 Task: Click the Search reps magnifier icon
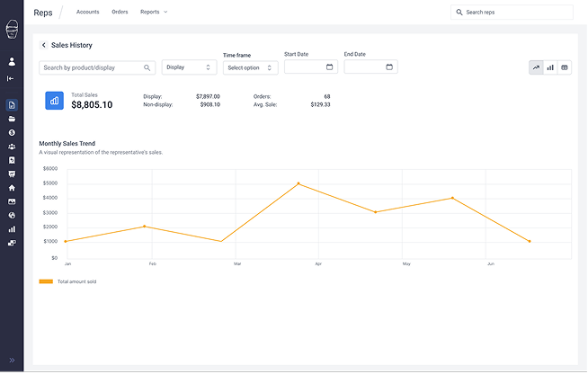tap(459, 12)
